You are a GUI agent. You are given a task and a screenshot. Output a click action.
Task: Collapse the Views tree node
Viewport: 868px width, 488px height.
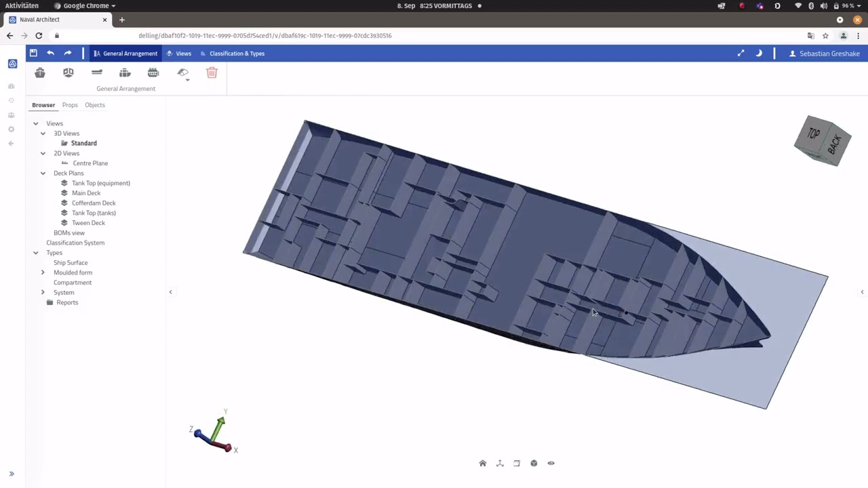[36, 123]
